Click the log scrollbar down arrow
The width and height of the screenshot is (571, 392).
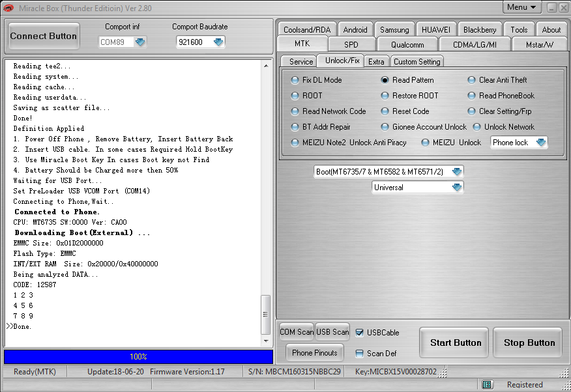[266, 341]
